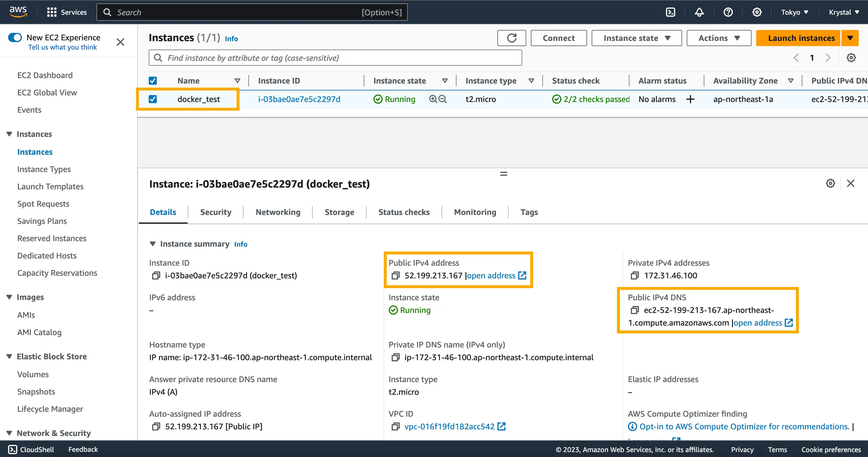Screen dimensions: 868x457
Task: Open the Actions dropdown
Action: (719, 38)
